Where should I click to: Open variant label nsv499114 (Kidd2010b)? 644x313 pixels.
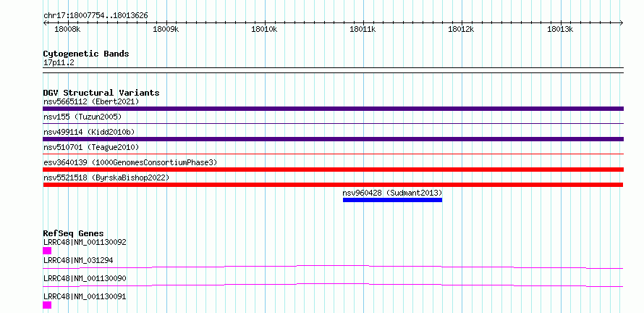(x=89, y=132)
